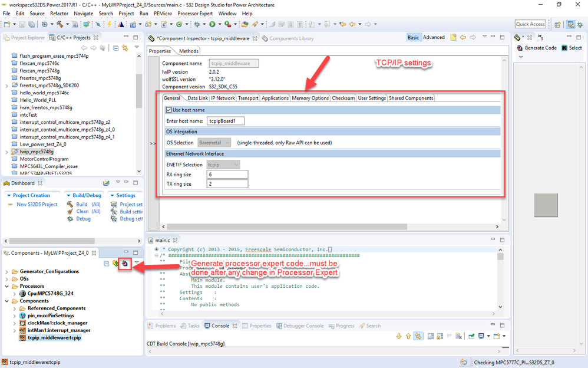This screenshot has height=368, width=588.
Task: Switch to the Memory Options tab
Action: tap(310, 98)
